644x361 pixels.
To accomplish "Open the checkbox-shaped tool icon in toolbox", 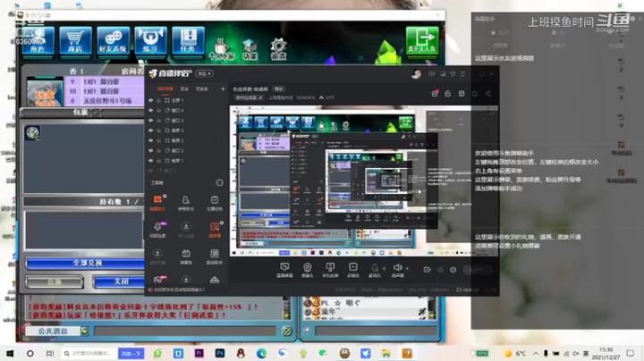I will [215, 203].
